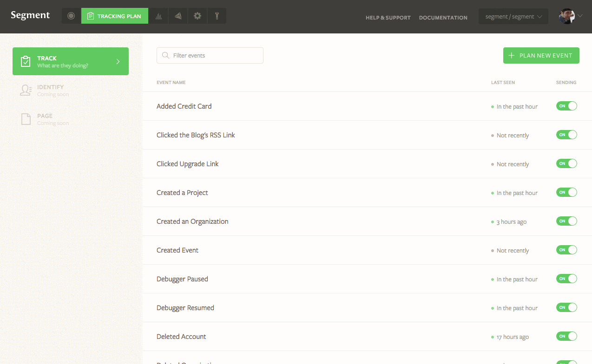Click the Last Seen column header
Image resolution: width=592 pixels, height=364 pixels.
[x=503, y=83]
